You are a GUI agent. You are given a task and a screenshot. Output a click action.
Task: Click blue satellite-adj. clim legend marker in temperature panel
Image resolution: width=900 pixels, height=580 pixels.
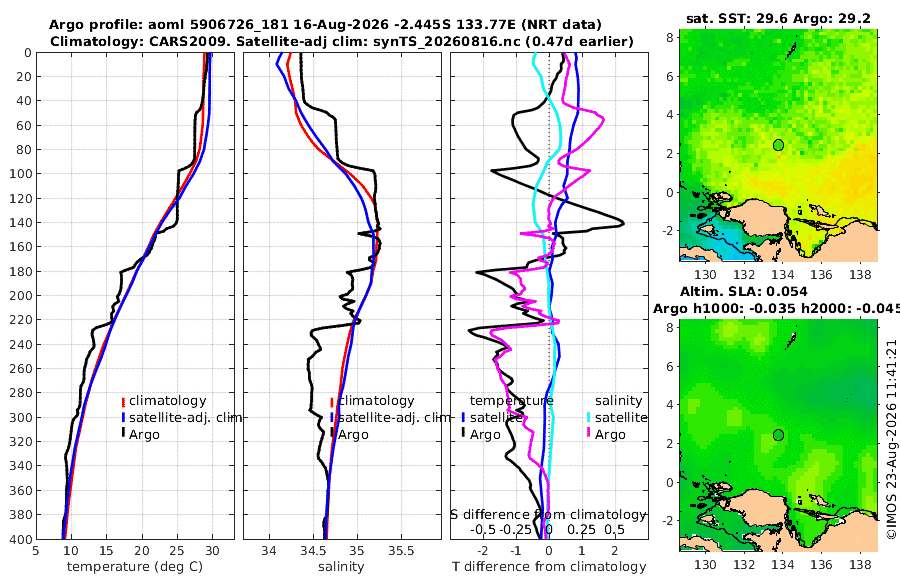[123, 417]
